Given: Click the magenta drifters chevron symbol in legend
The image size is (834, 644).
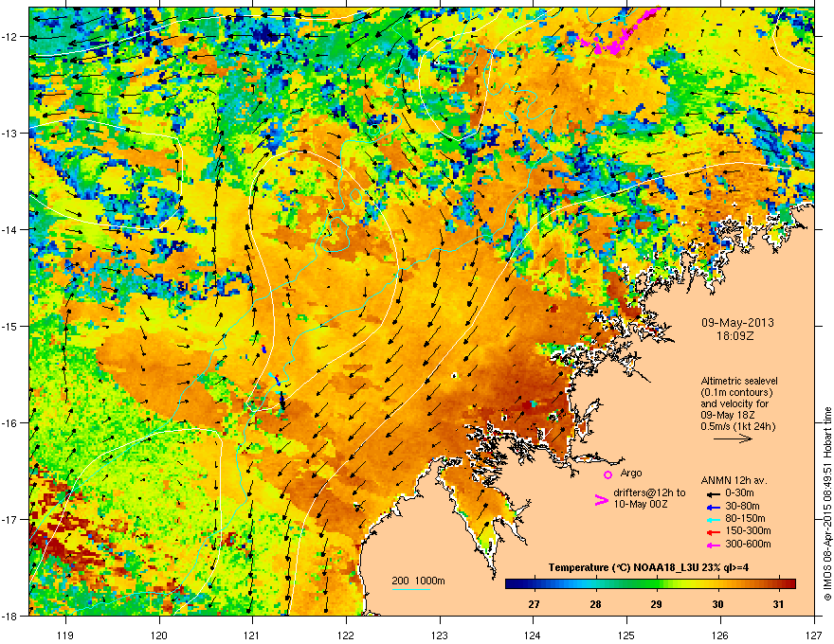Looking at the screenshot, I should pos(601,500).
